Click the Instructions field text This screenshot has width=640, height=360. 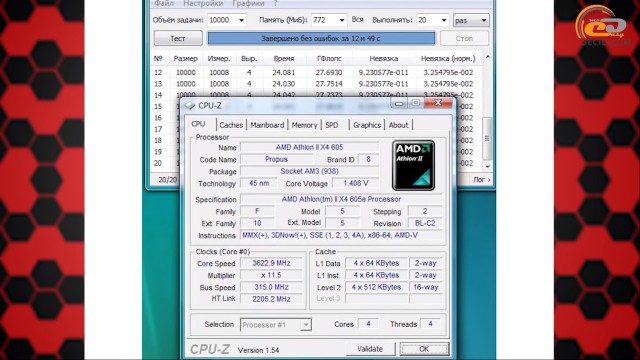point(341,235)
